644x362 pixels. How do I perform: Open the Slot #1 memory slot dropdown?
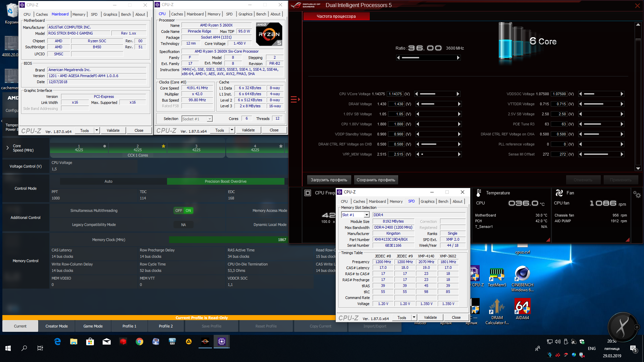(x=367, y=215)
